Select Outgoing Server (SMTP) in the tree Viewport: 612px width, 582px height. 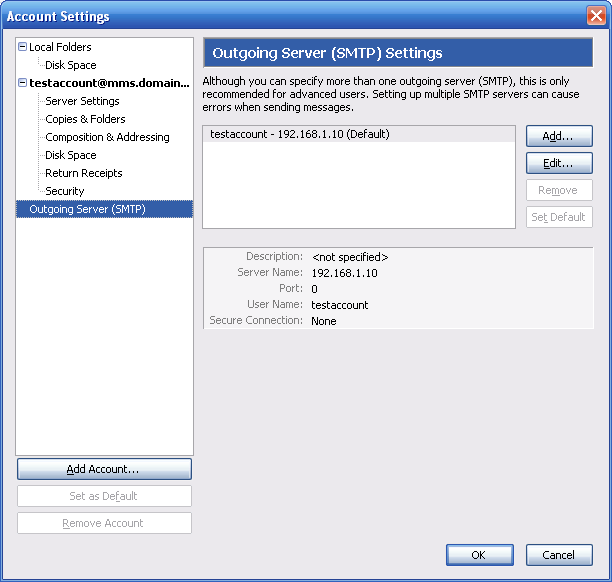click(104, 209)
